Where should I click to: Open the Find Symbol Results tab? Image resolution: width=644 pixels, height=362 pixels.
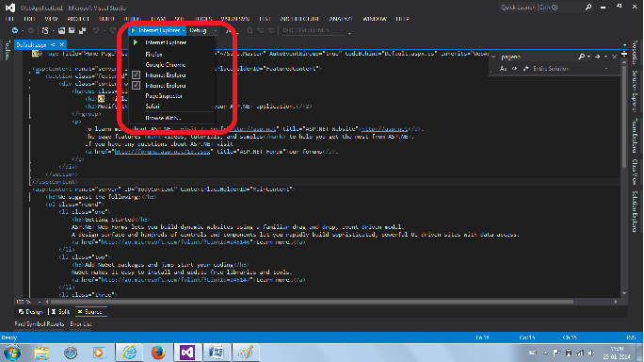[40, 324]
